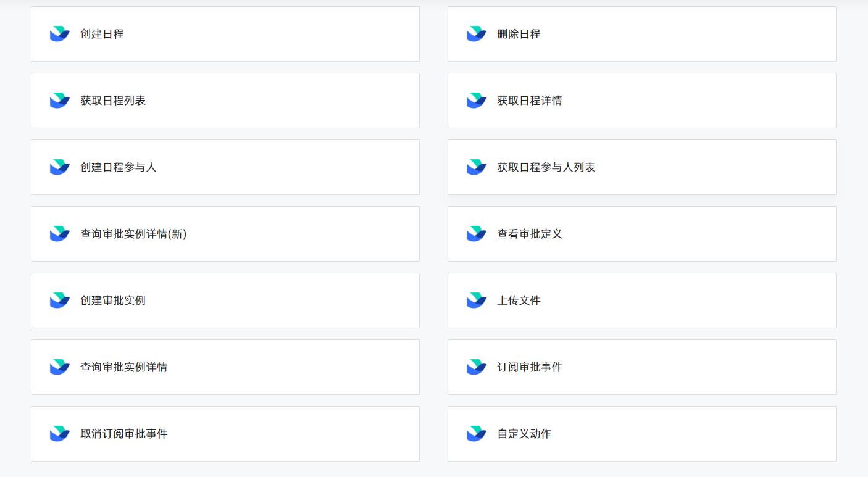Click the Feishu icon beside 获取日程列表

point(60,101)
